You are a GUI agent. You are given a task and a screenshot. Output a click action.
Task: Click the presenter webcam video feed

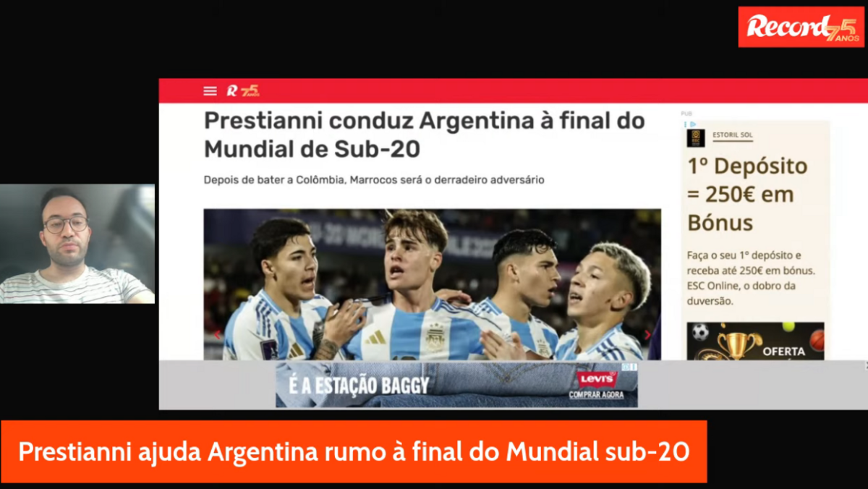[77, 244]
